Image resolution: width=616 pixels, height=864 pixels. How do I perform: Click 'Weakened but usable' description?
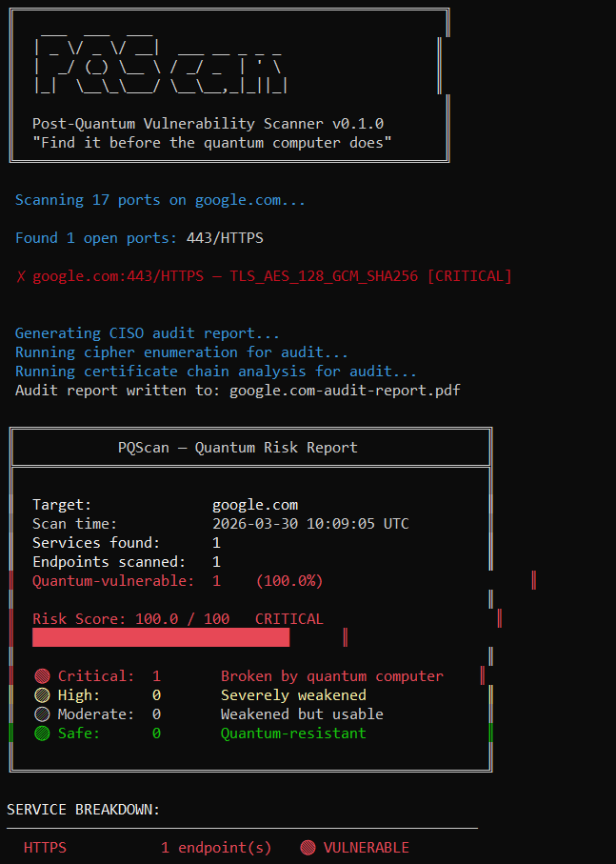tap(302, 714)
